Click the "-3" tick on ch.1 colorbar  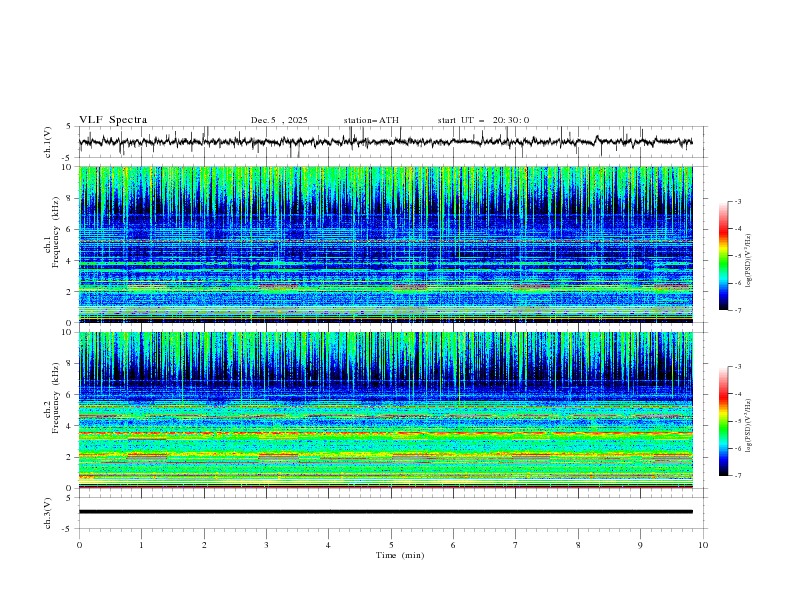click(737, 201)
